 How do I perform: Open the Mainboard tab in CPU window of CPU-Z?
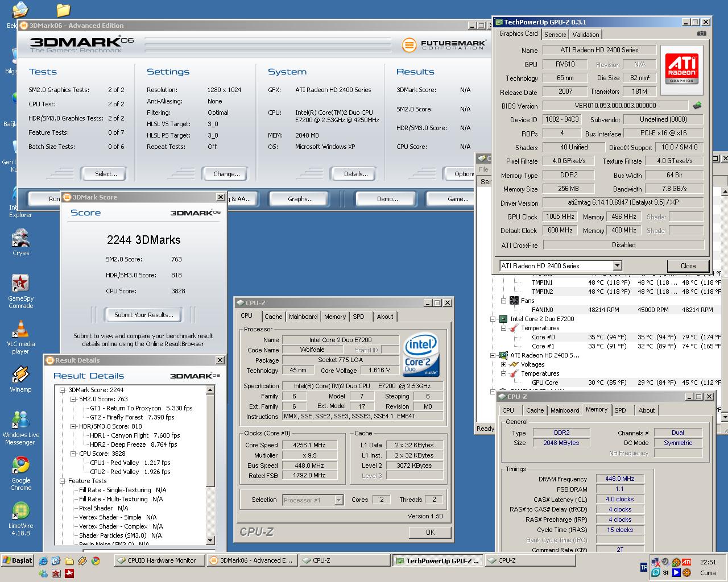point(303,317)
